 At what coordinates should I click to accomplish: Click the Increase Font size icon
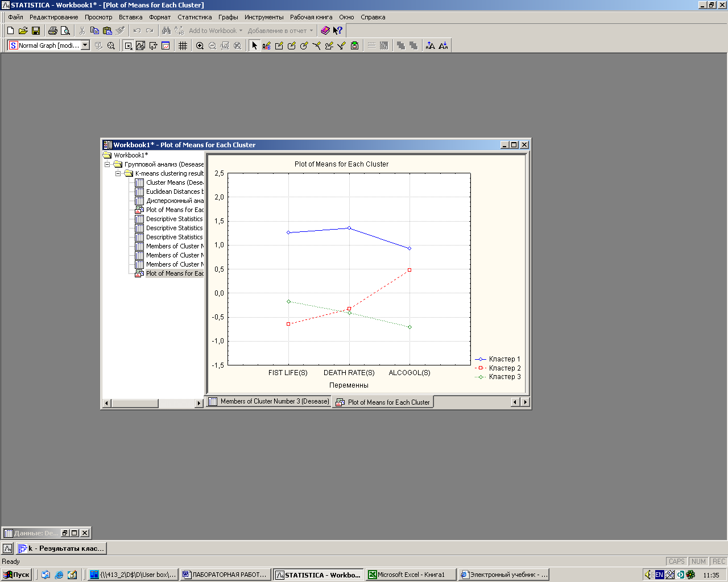click(x=431, y=45)
